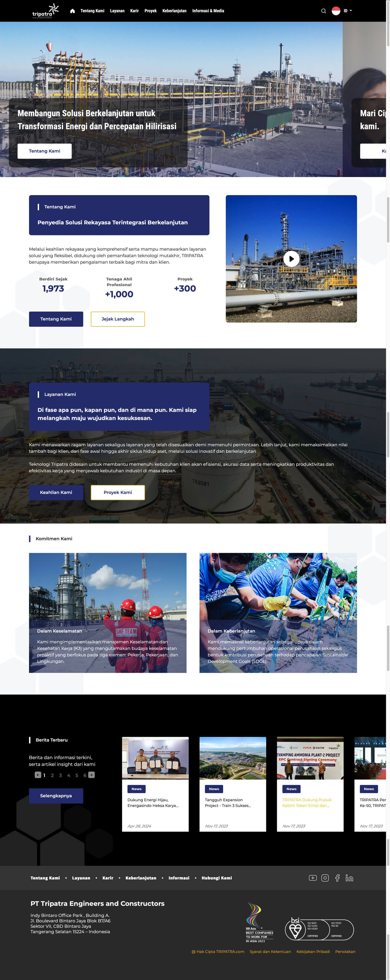The image size is (390, 980).
Task: Open Layanan navigation menu
Action: (x=117, y=11)
